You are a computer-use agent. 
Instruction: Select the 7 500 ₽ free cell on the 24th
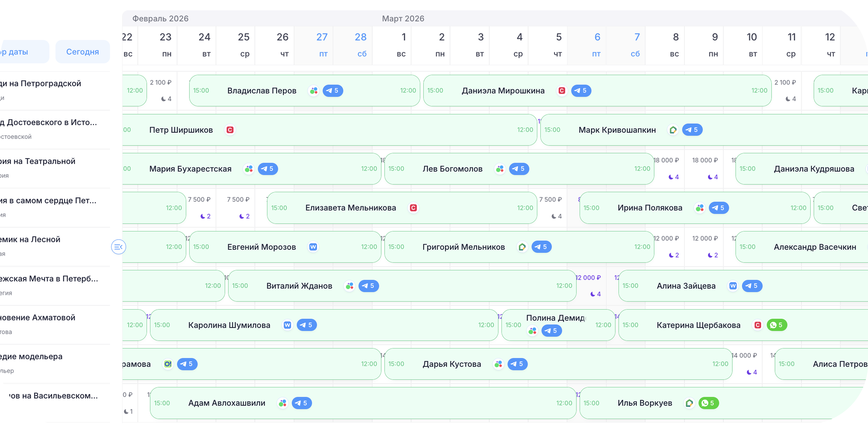pyautogui.click(x=199, y=208)
